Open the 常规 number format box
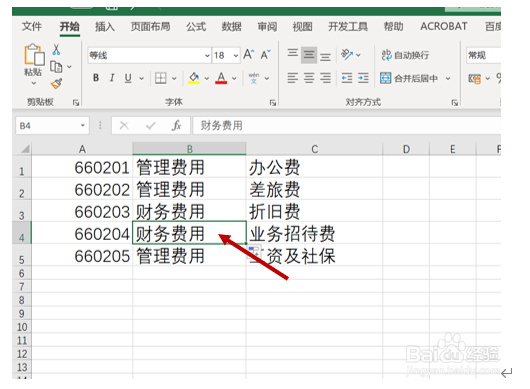This screenshot has width=530, height=389. click(483, 55)
